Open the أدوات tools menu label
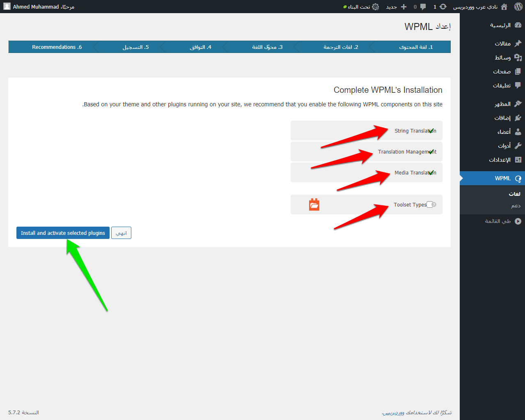Image resolution: width=525 pixels, height=420 pixels. tap(504, 146)
